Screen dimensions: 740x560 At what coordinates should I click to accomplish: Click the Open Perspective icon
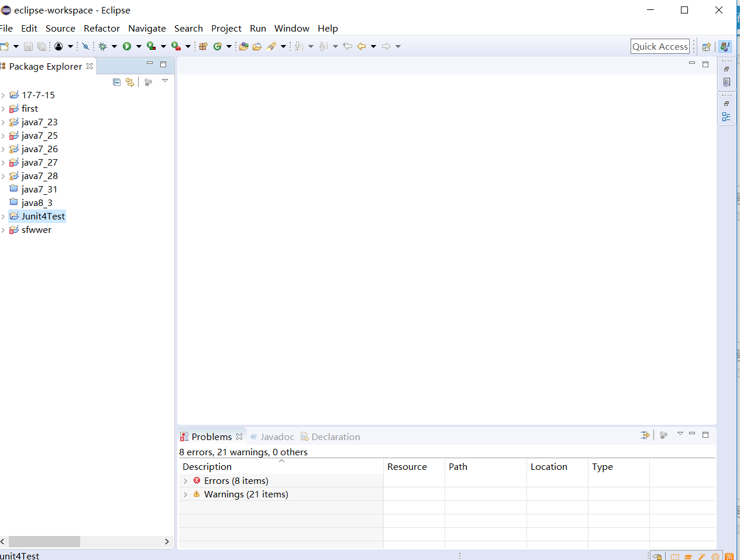pos(706,47)
